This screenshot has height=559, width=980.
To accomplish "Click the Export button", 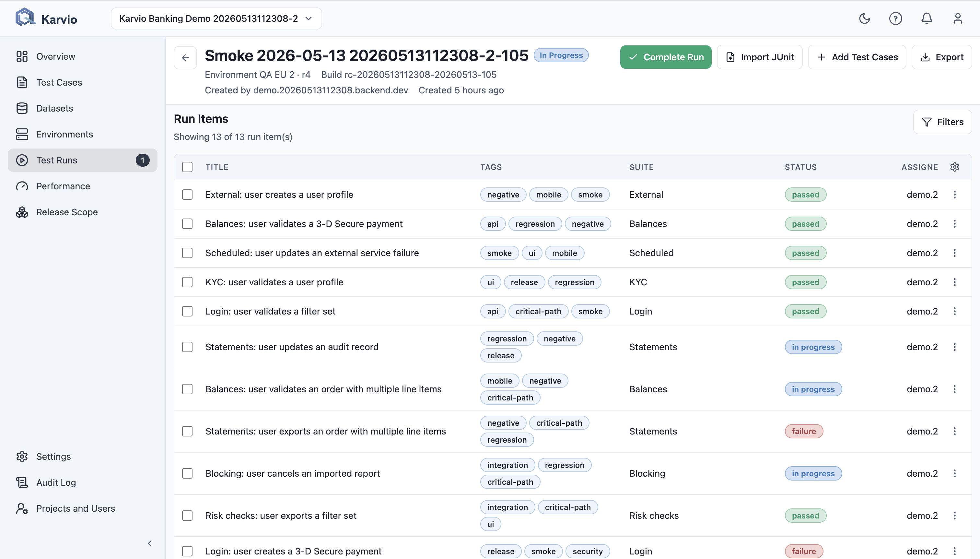I will pos(942,57).
